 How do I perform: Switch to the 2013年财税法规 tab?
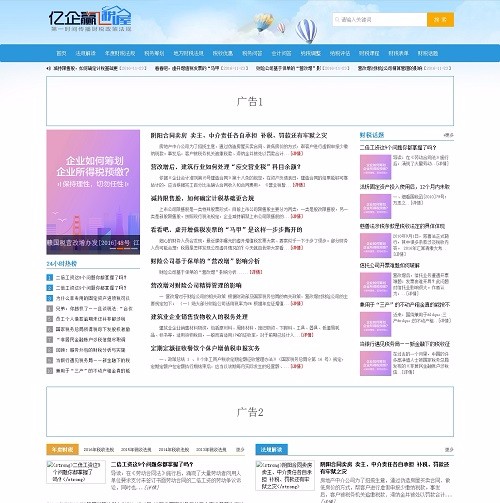211,450
